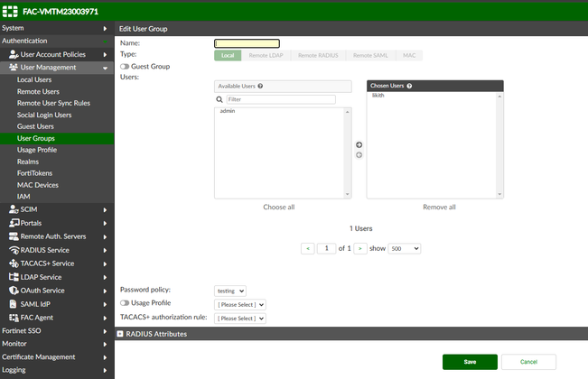Click the Fortinet logo icon
Image resolution: width=588 pixels, height=379 pixels.
(x=10, y=12)
